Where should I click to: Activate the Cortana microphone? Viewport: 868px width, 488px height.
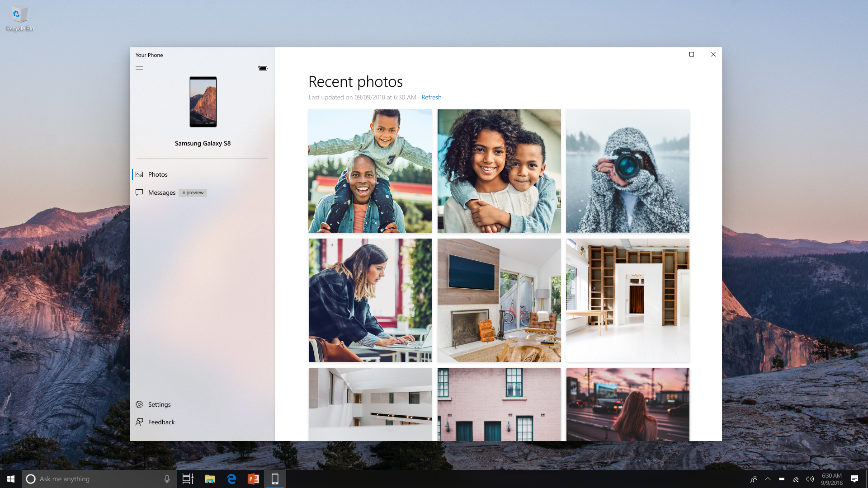coord(167,479)
